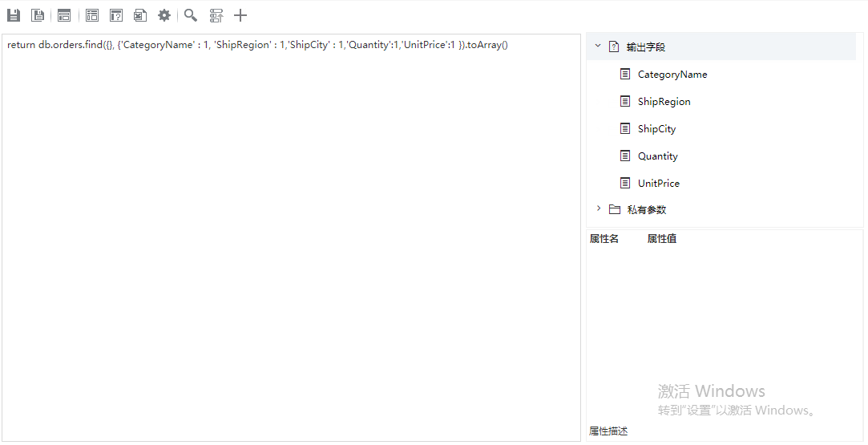Click the 属性值 column header
The width and height of the screenshot is (868, 445).
tap(661, 239)
